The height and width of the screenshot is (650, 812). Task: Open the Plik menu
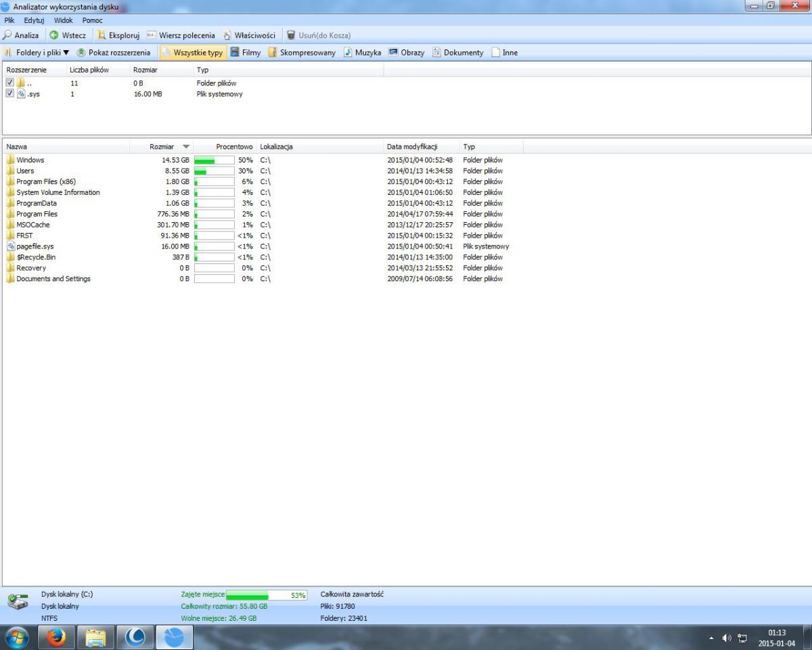point(9,20)
